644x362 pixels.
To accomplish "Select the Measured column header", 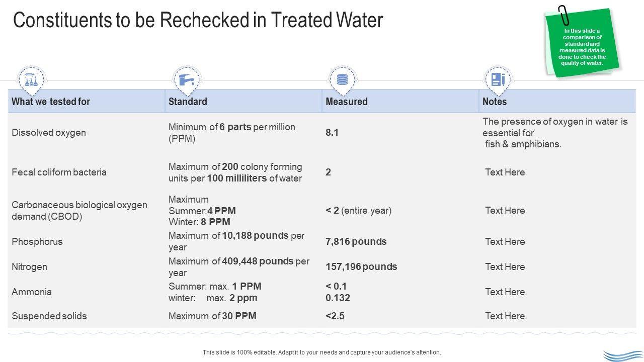I will point(347,102).
